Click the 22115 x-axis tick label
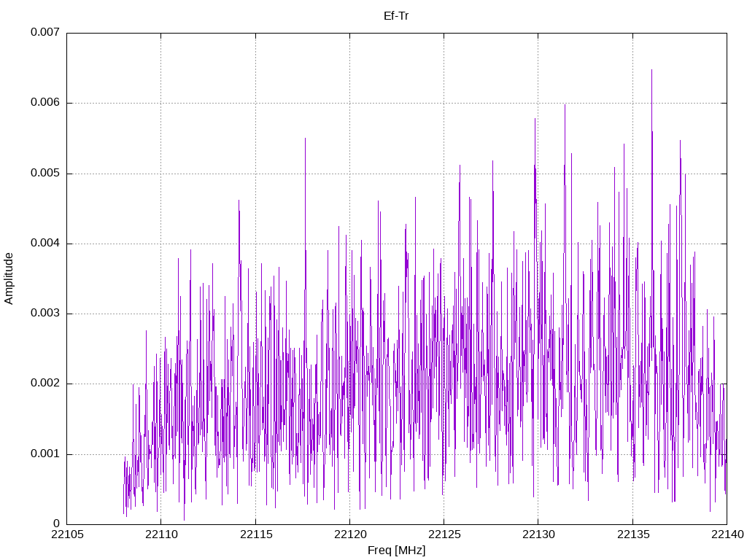 [x=256, y=534]
